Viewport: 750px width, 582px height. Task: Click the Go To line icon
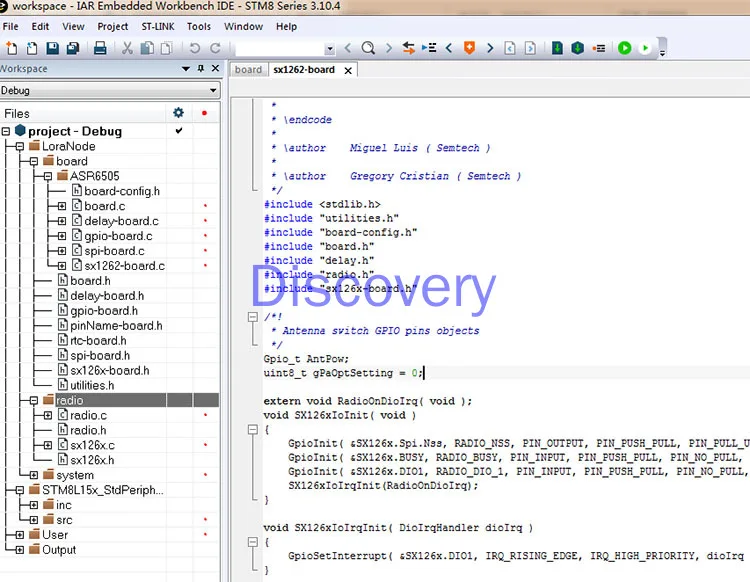pyautogui.click(x=429, y=48)
